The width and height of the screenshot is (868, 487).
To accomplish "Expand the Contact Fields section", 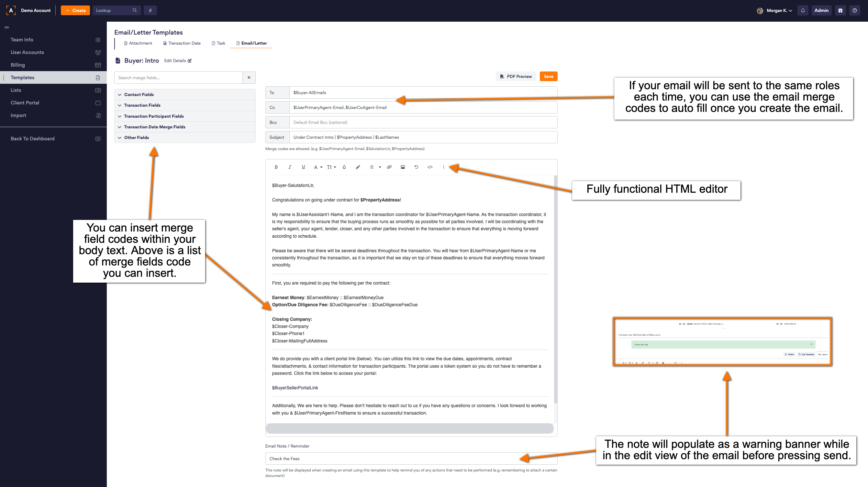I will (x=139, y=94).
